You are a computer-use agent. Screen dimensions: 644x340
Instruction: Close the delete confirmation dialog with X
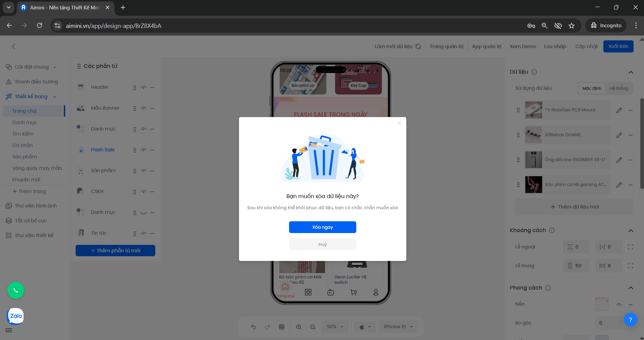pyautogui.click(x=399, y=123)
